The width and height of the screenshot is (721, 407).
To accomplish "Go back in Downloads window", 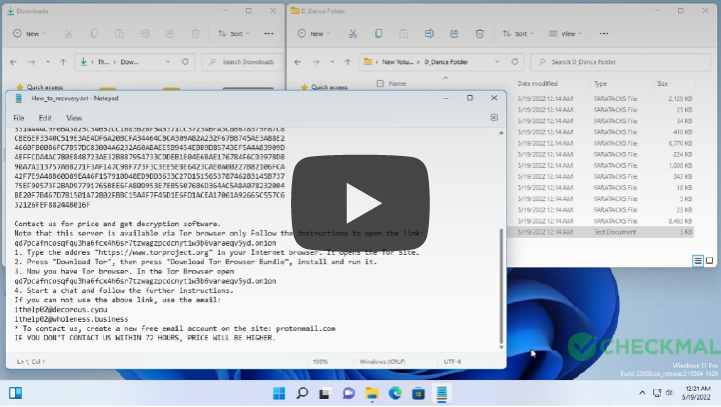I will tap(13, 62).
